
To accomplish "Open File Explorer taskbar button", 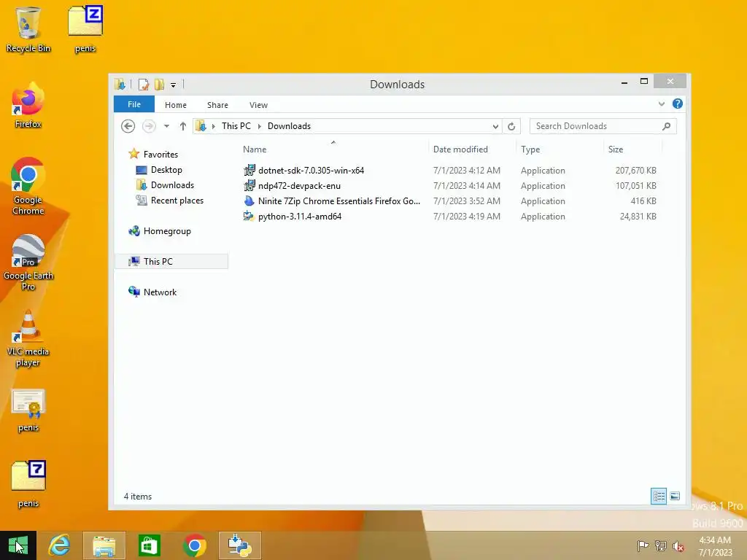I will (104, 545).
